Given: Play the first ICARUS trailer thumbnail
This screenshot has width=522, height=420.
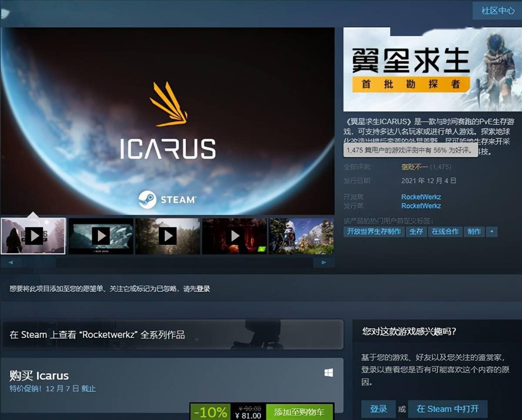Looking at the screenshot, I should tap(33, 236).
